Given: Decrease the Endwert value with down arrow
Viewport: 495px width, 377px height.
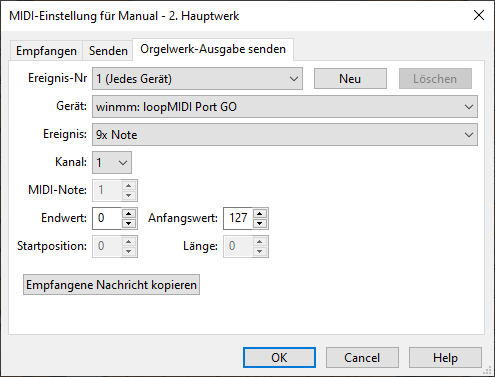Looking at the screenshot, I should point(129,224).
